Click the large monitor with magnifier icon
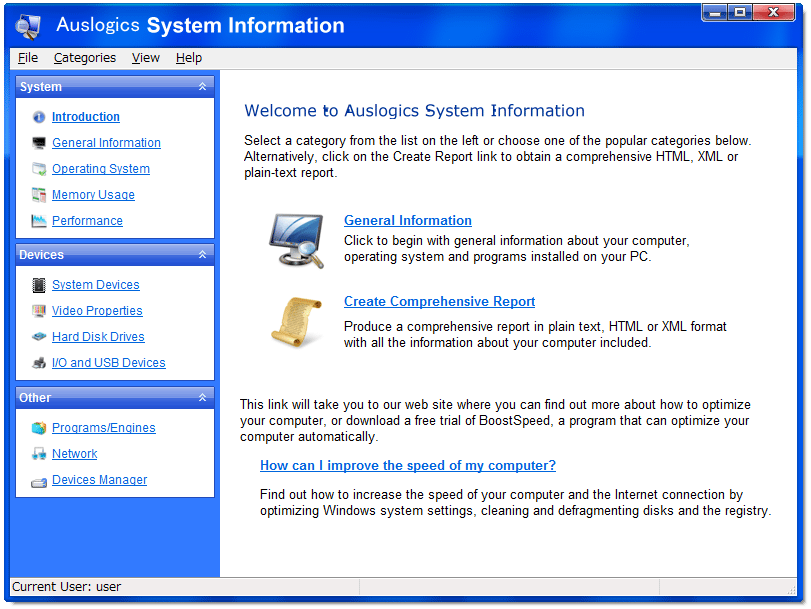Screen dimensions: 811x609 [x=297, y=241]
